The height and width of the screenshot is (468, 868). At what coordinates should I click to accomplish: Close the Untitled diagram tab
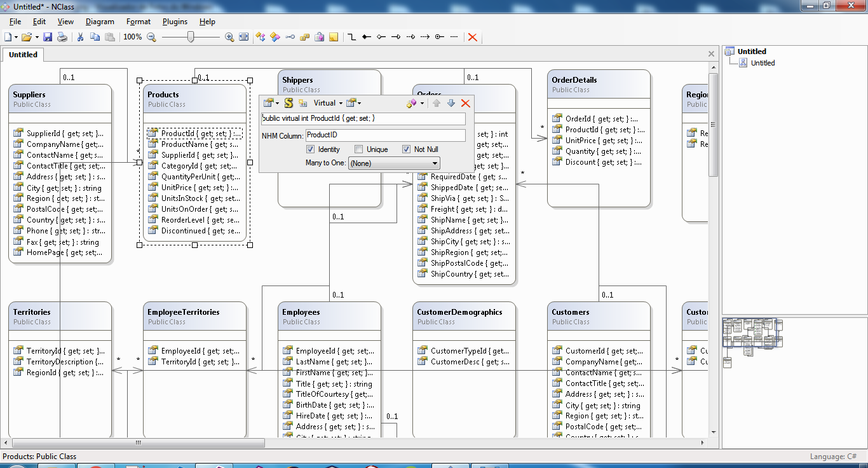point(711,55)
